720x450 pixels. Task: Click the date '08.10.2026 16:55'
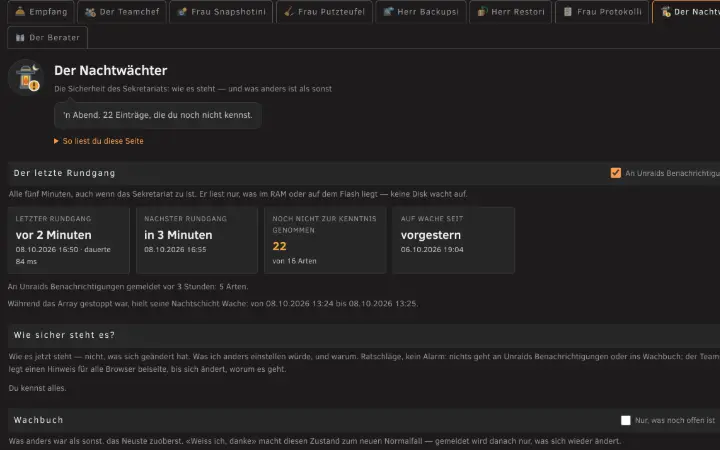(175, 249)
